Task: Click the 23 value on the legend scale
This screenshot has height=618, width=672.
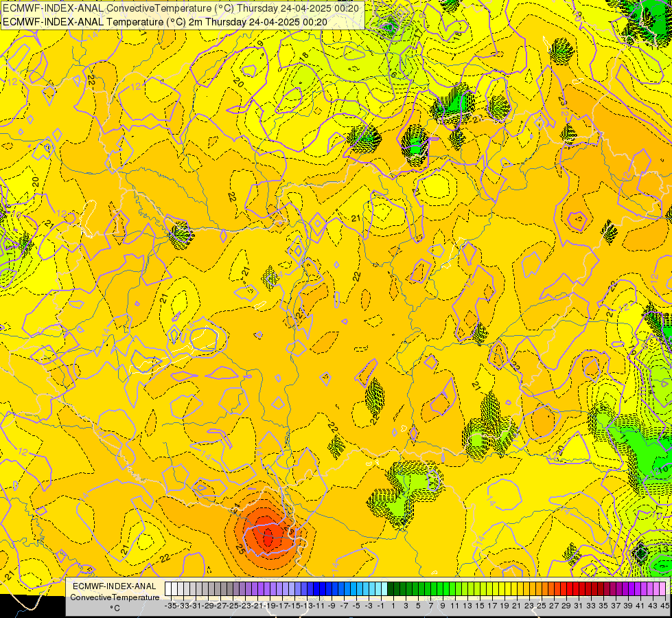Action: (x=530, y=606)
